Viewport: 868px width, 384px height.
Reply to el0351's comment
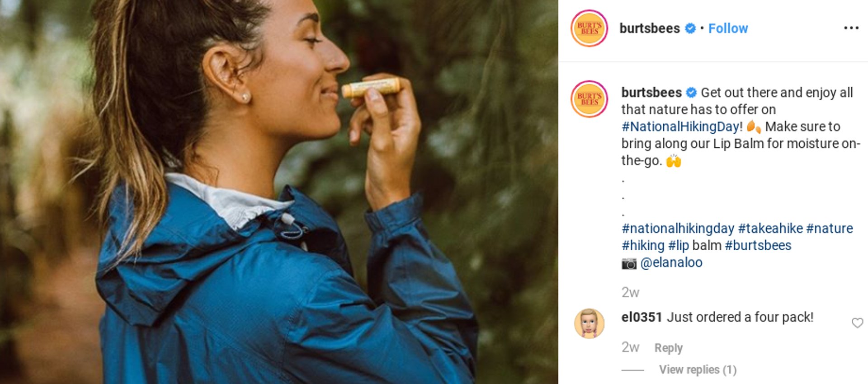668,347
